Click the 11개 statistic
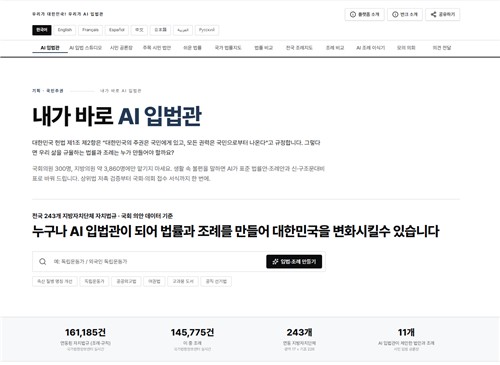Screen dimensions: 500x365 (406, 332)
